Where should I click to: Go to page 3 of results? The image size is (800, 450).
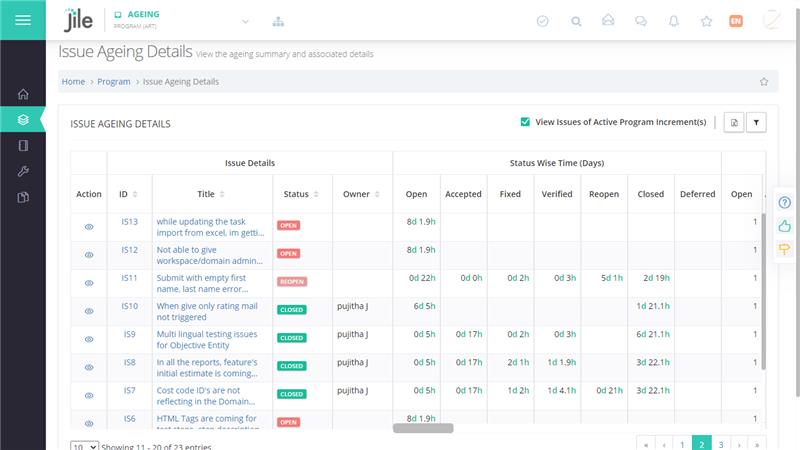(x=721, y=443)
